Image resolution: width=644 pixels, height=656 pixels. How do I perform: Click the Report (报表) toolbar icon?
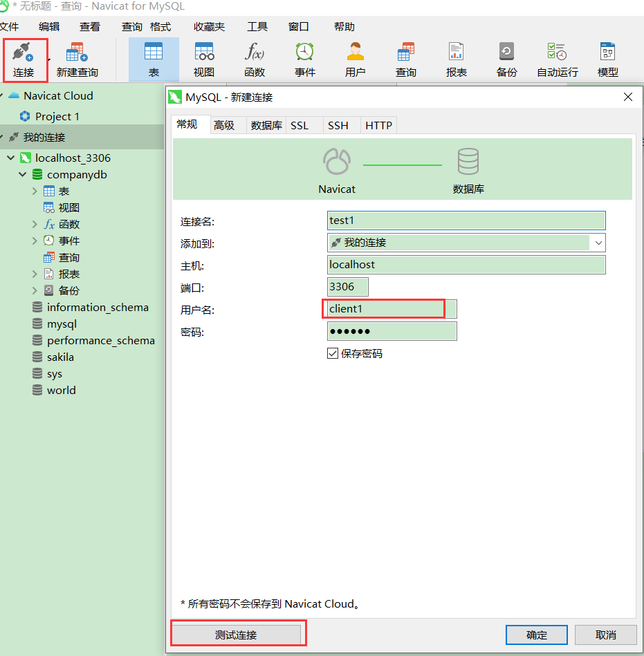[457, 60]
